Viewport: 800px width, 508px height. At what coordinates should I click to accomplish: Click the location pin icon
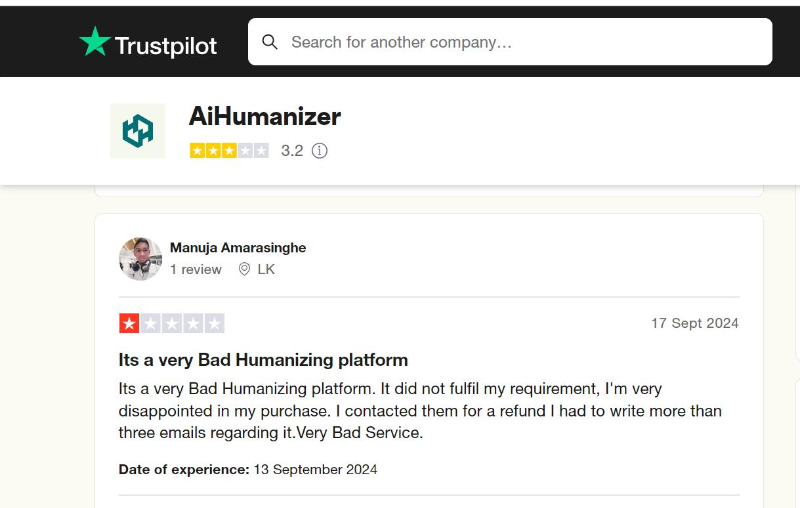pos(244,269)
